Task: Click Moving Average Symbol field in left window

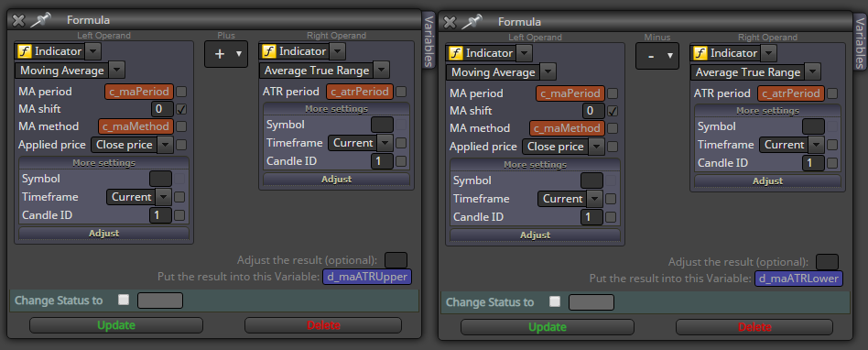Action: (160, 179)
